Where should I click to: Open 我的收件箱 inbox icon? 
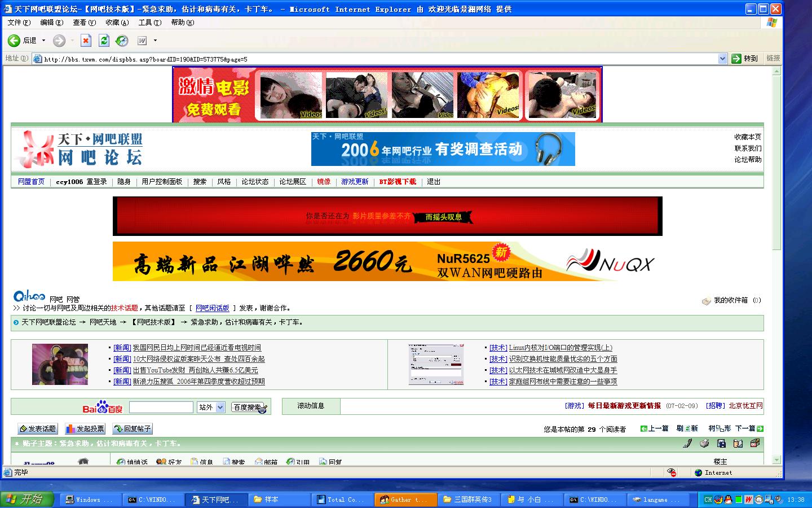707,301
